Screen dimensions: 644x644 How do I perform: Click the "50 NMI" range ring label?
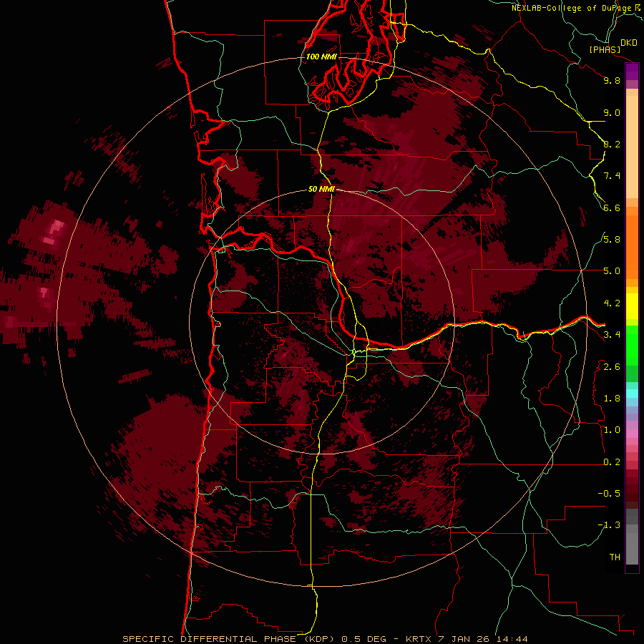[x=321, y=190]
